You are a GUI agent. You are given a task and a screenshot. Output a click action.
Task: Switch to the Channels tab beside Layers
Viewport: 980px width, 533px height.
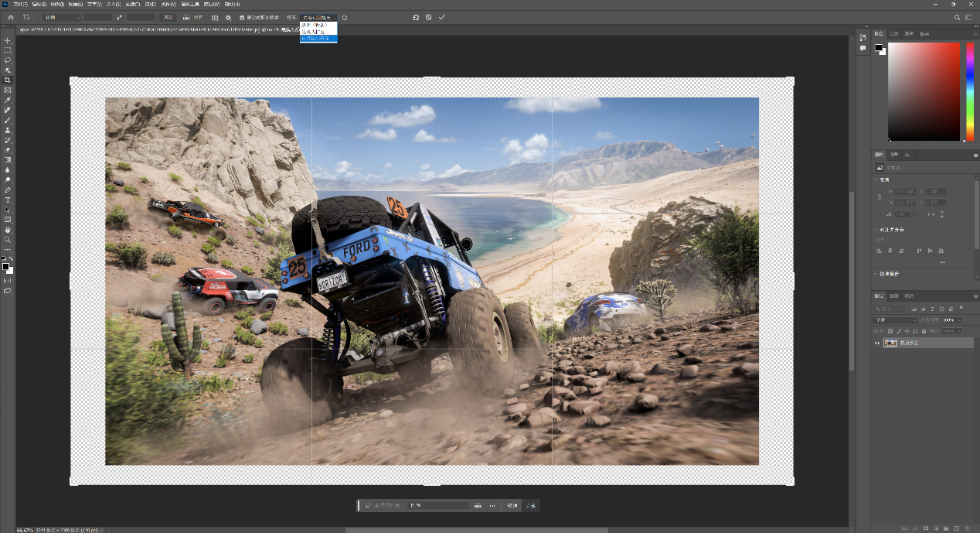(x=894, y=296)
